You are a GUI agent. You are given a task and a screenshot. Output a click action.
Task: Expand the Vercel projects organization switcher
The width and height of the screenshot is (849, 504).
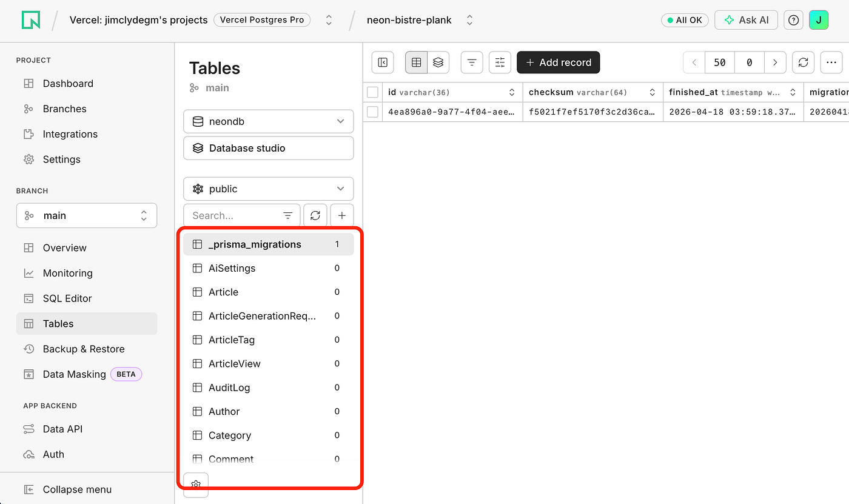329,20
